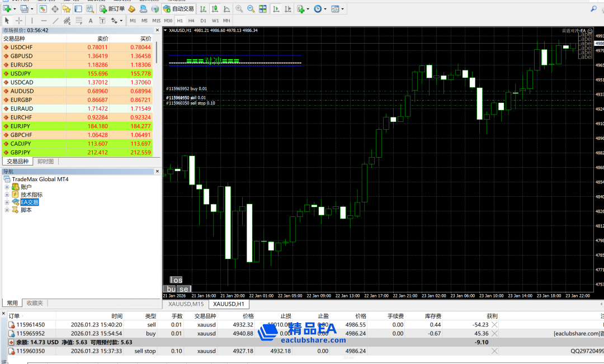Open the 即时图 tab in Market Watch

tap(45, 162)
